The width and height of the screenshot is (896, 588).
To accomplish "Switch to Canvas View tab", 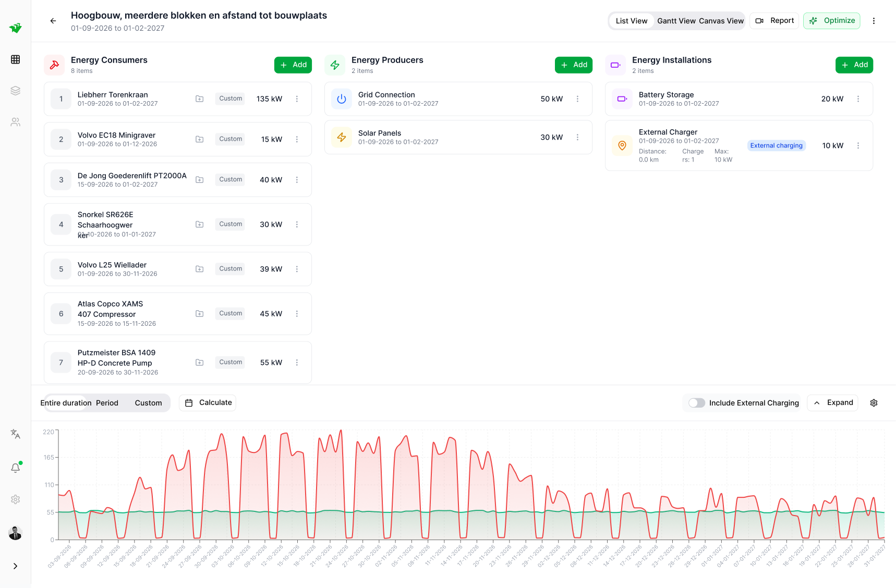I will point(721,21).
